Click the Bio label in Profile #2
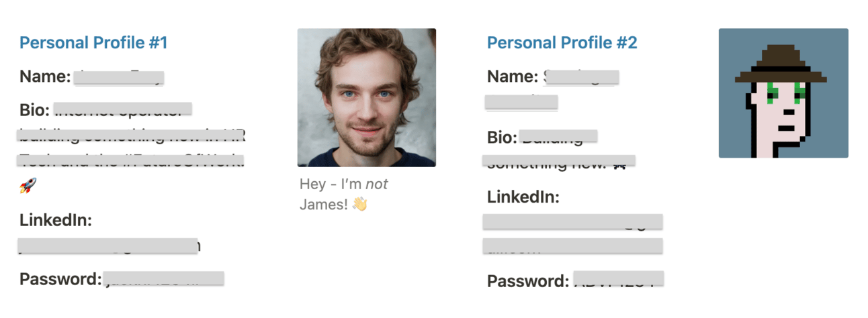Viewport: 868px width, 318px height. pos(502,137)
